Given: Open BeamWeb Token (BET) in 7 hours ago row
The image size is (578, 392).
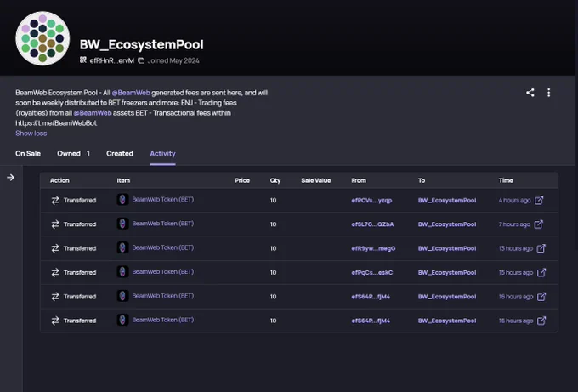Looking at the screenshot, I should click(x=163, y=224).
